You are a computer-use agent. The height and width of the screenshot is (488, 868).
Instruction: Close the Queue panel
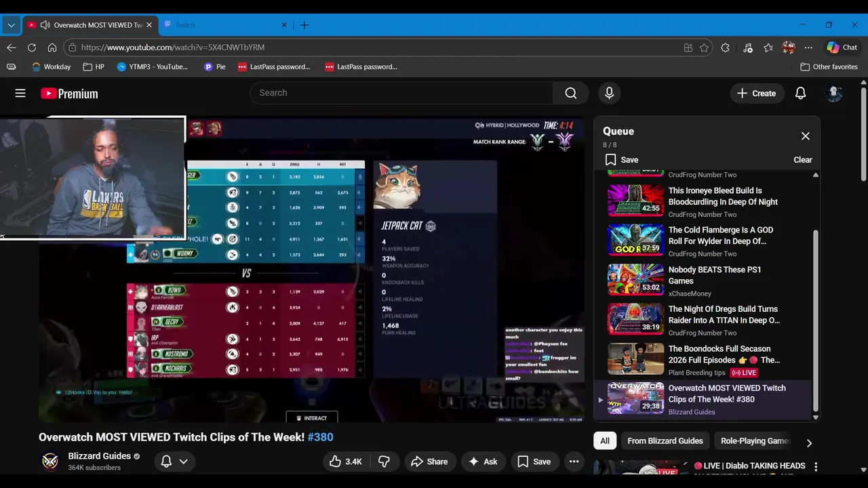click(x=805, y=136)
